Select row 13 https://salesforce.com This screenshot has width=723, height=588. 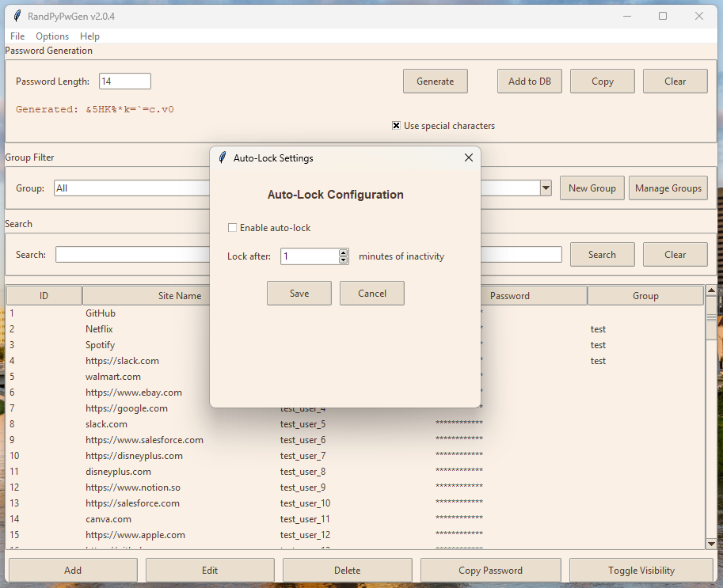(355, 503)
